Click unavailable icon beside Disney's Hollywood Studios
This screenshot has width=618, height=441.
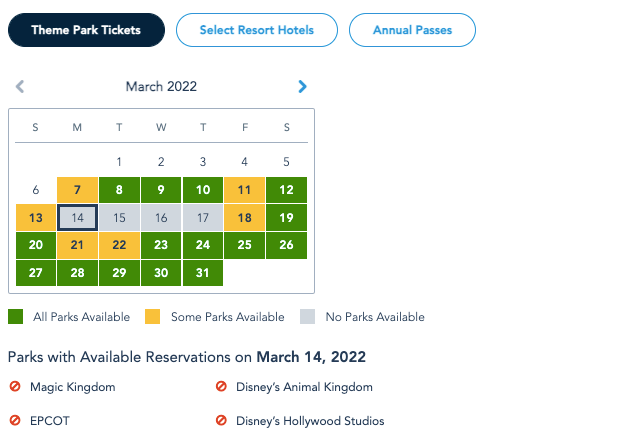coord(221,421)
